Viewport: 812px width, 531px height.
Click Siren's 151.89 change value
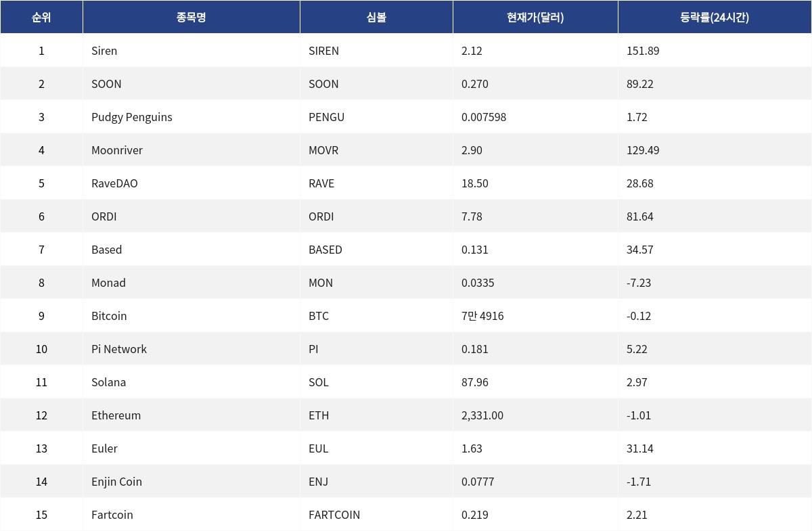pos(643,51)
